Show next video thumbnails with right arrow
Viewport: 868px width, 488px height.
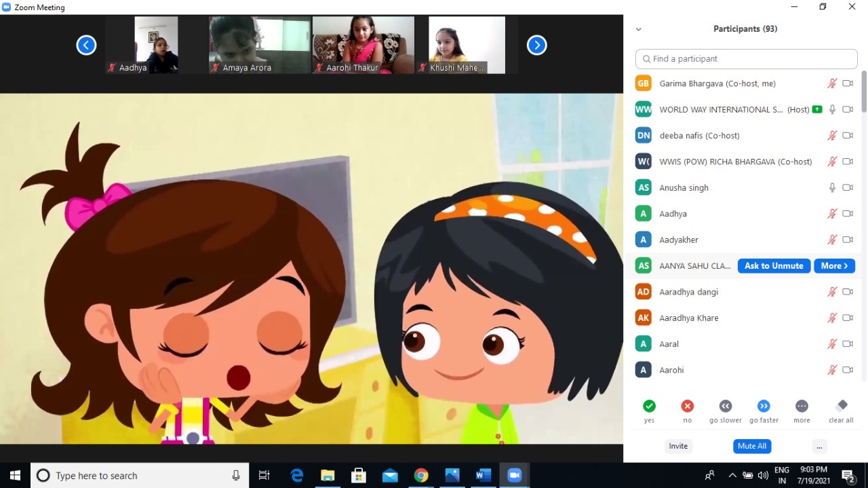click(x=536, y=45)
